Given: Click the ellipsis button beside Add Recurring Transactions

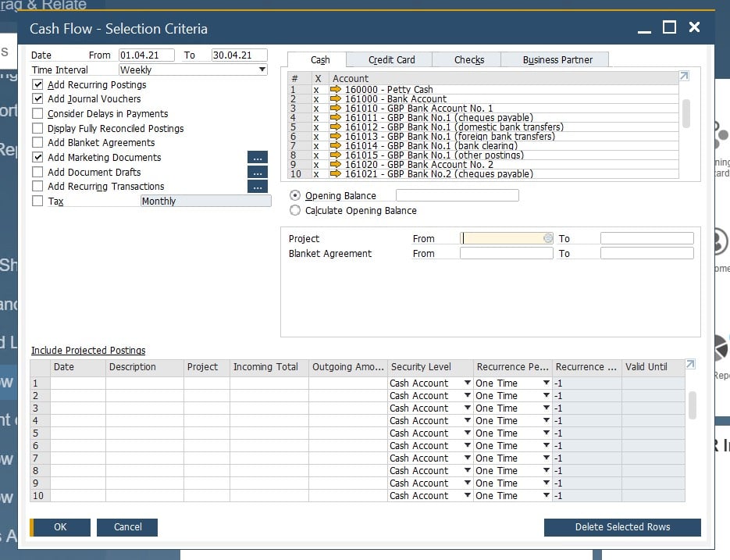Looking at the screenshot, I should (x=257, y=187).
